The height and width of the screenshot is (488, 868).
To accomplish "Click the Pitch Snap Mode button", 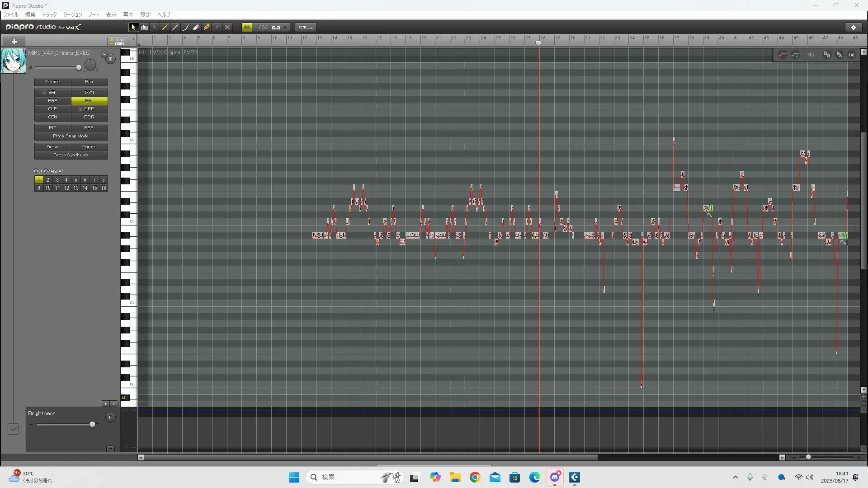I will click(71, 136).
